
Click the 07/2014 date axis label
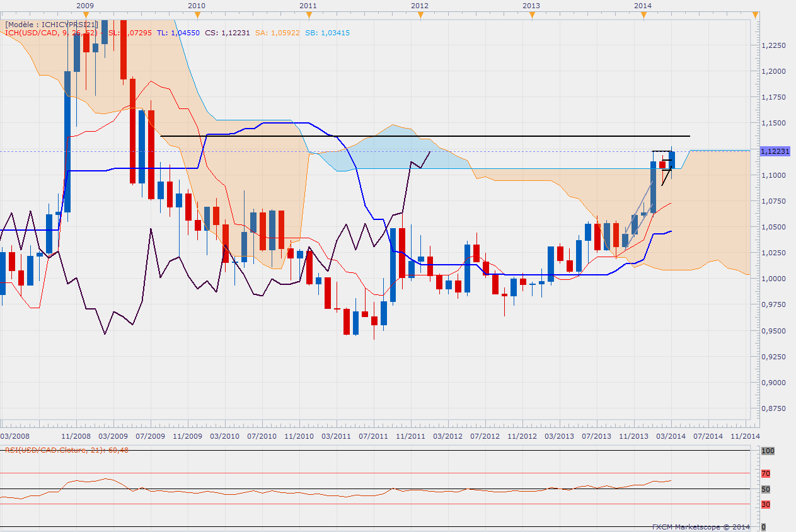pyautogui.click(x=708, y=436)
